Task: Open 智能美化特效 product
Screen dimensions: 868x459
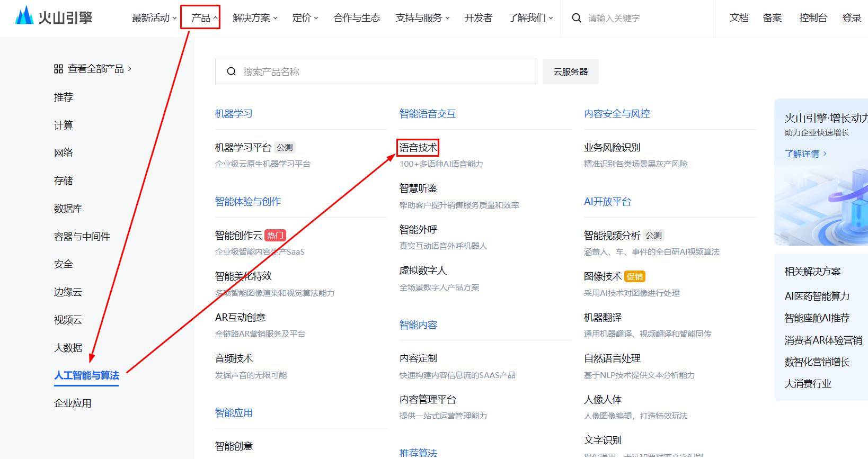Action: click(x=243, y=276)
